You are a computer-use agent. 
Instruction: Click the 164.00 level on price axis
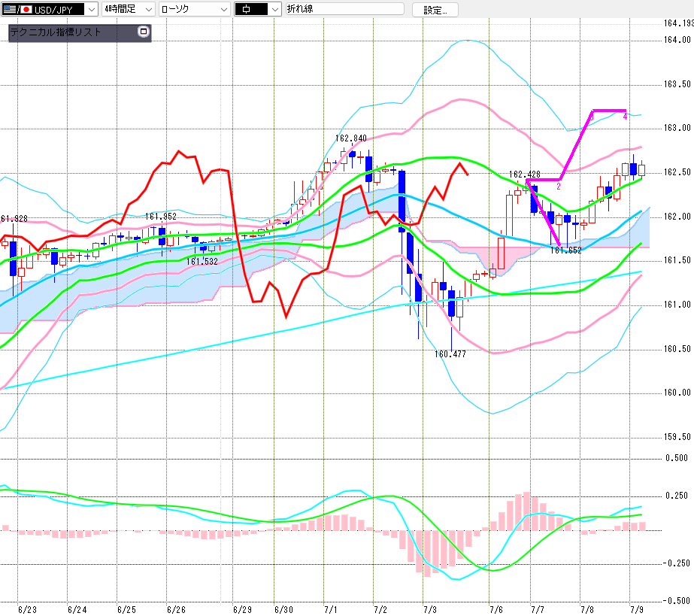pos(677,40)
